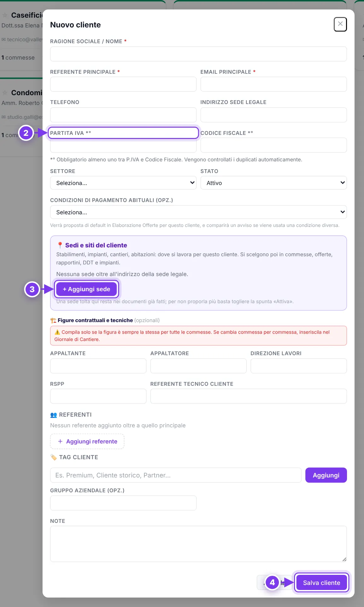The height and width of the screenshot is (607, 364).
Task: Click the text Nessuna sede oltre all'indirizzo
Action: 122,274
